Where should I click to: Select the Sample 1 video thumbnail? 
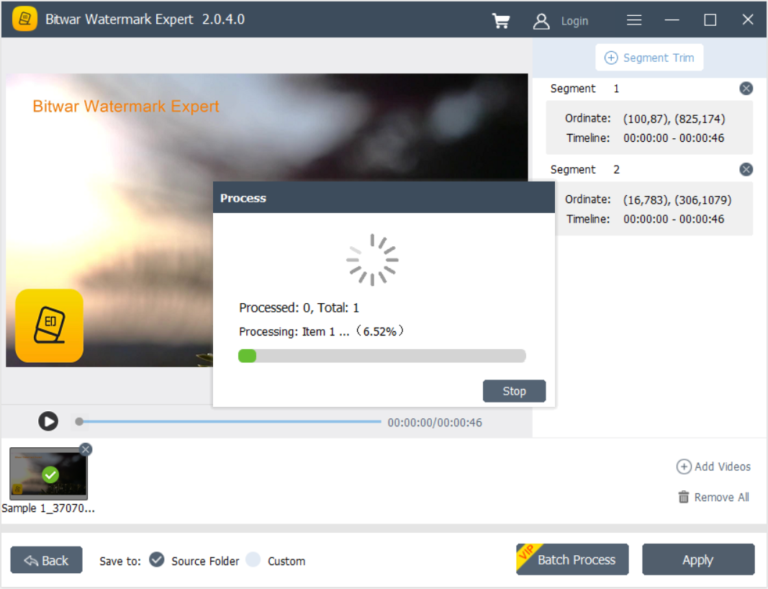[48, 473]
